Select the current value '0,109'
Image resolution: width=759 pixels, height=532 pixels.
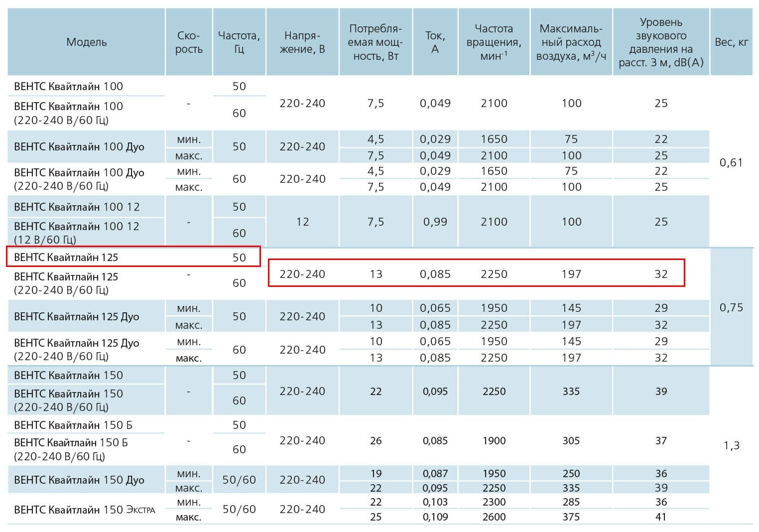pos(435,517)
